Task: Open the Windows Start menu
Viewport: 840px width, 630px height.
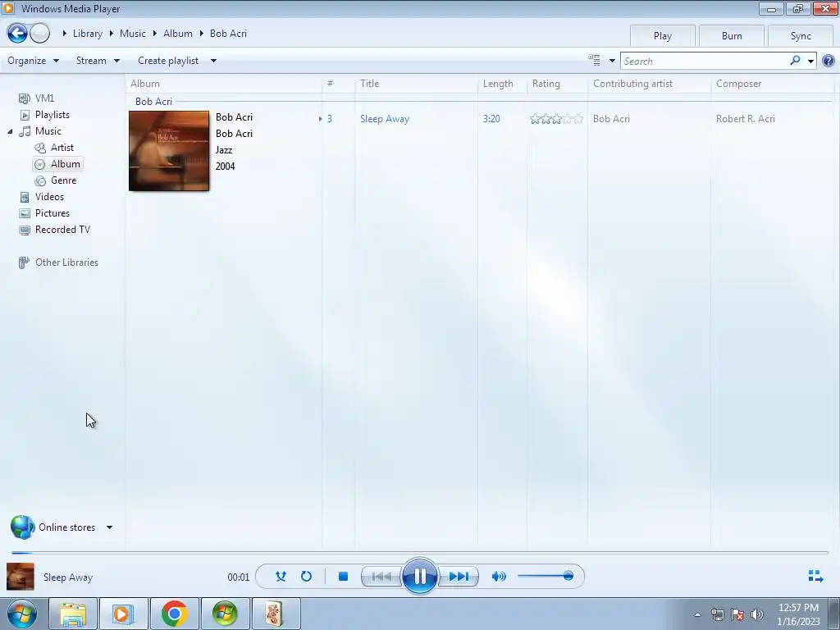Action: point(21,614)
